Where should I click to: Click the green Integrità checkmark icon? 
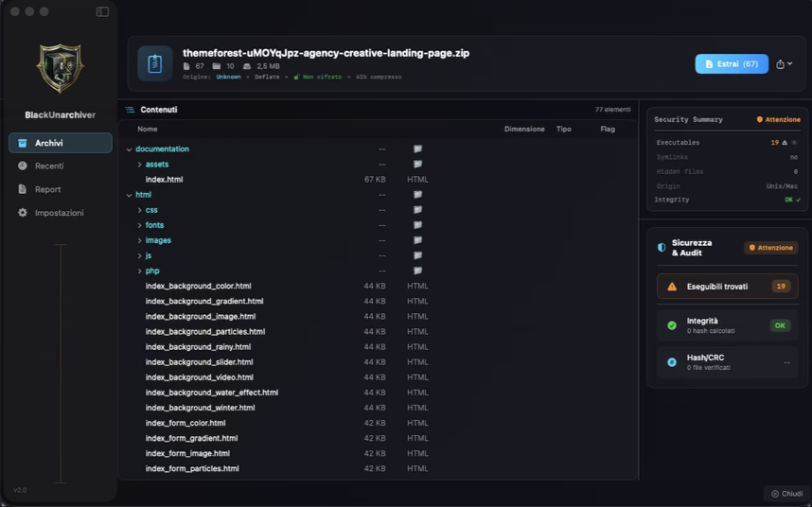pyautogui.click(x=672, y=325)
